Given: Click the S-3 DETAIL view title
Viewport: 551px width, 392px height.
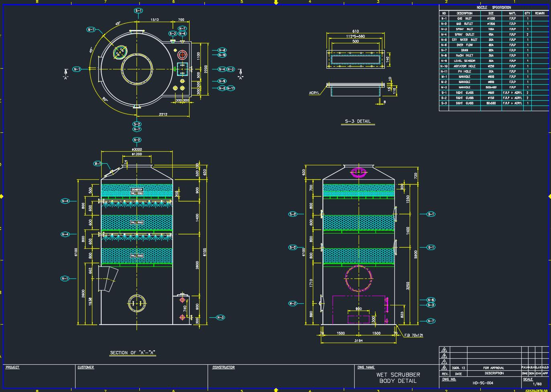Looking at the screenshot, I should pos(358,122).
